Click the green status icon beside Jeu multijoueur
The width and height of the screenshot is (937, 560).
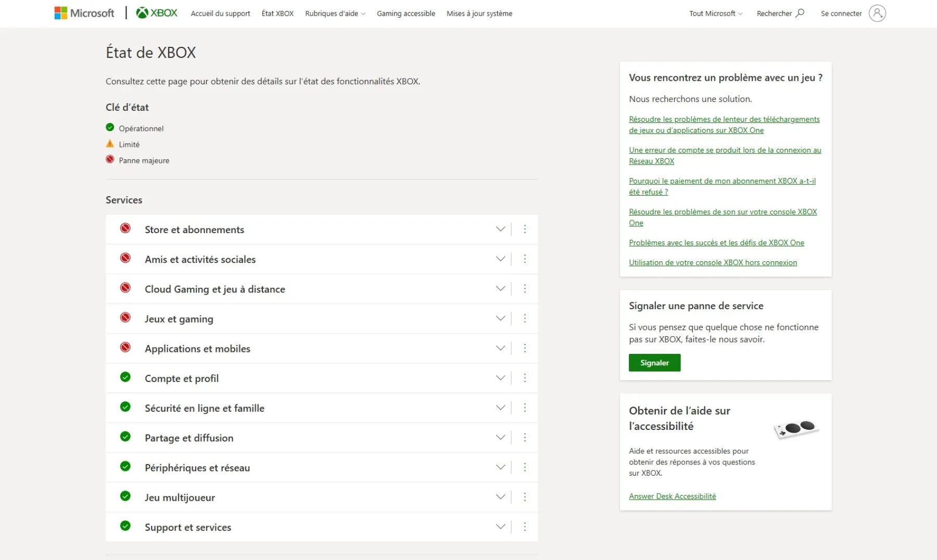click(x=125, y=496)
